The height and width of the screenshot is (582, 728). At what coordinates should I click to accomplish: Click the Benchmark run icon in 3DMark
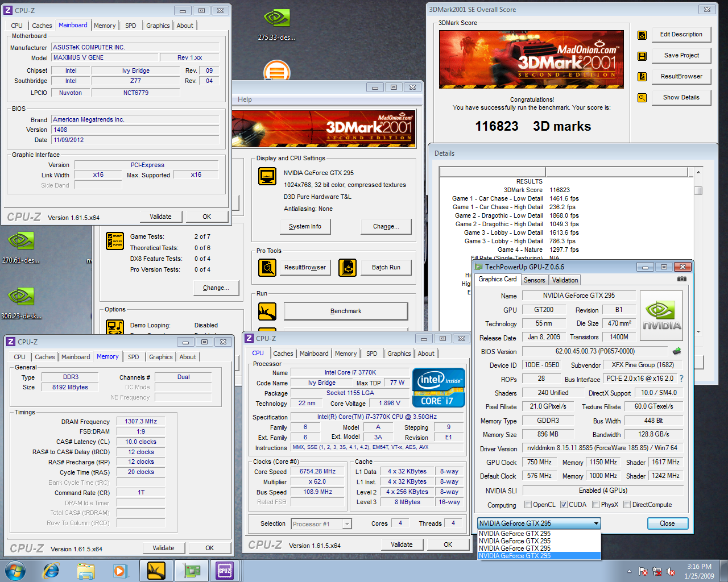(267, 311)
